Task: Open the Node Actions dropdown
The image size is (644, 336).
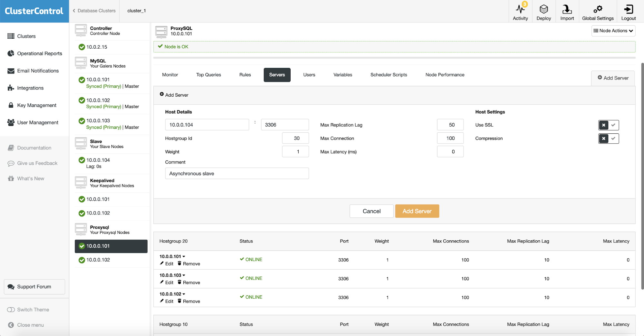Action: [x=613, y=31]
